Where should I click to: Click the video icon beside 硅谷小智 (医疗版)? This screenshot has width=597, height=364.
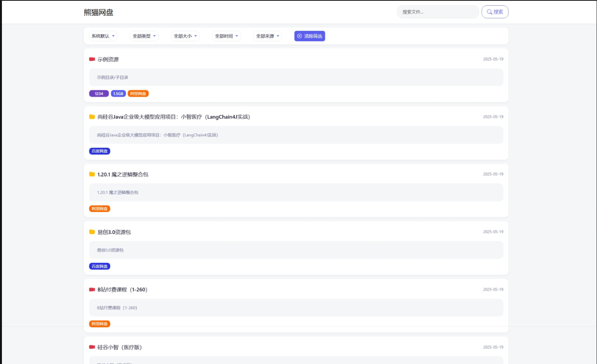92,347
